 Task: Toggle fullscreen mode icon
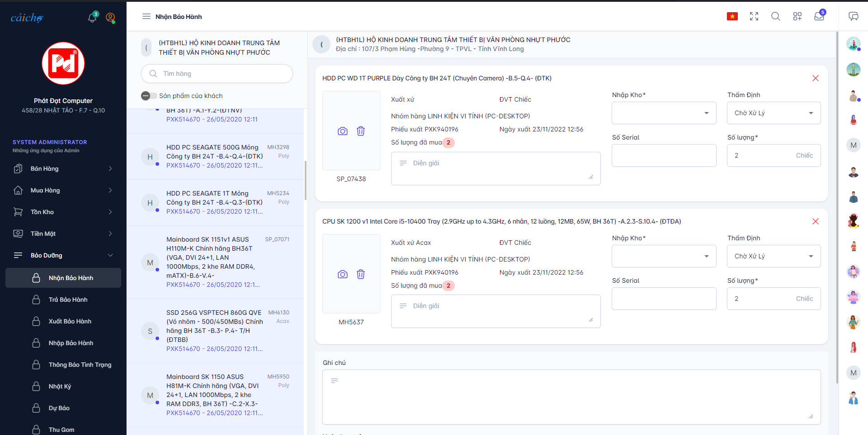[754, 17]
